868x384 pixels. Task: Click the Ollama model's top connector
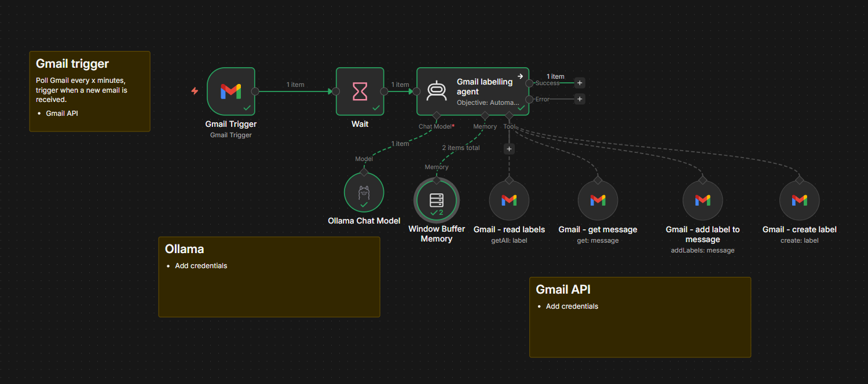point(364,172)
